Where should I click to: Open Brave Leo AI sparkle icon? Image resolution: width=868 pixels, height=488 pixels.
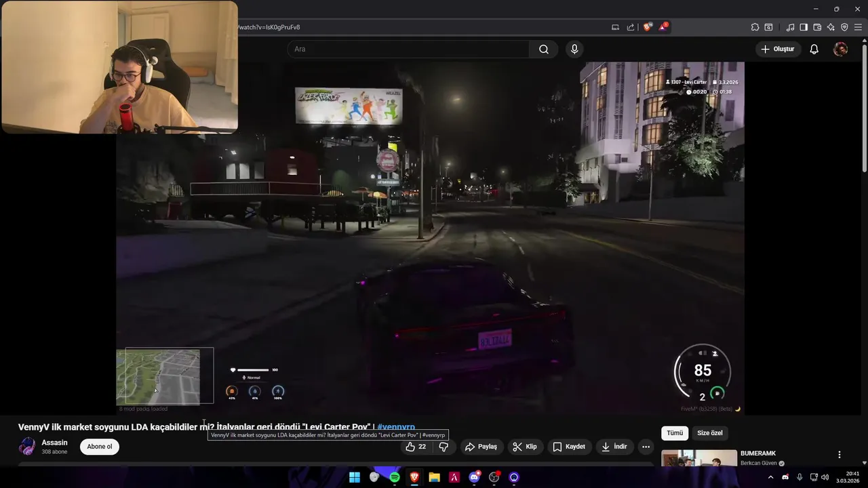click(x=831, y=27)
